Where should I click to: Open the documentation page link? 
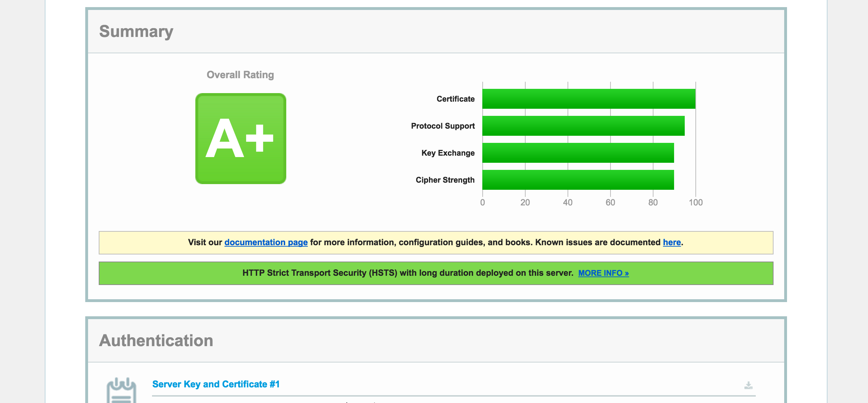(266, 242)
